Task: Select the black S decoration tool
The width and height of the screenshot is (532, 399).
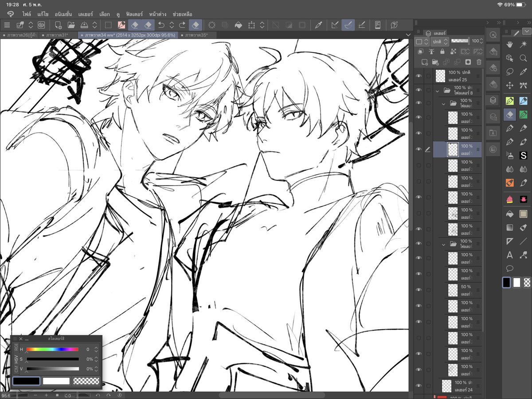Action: pos(523,155)
